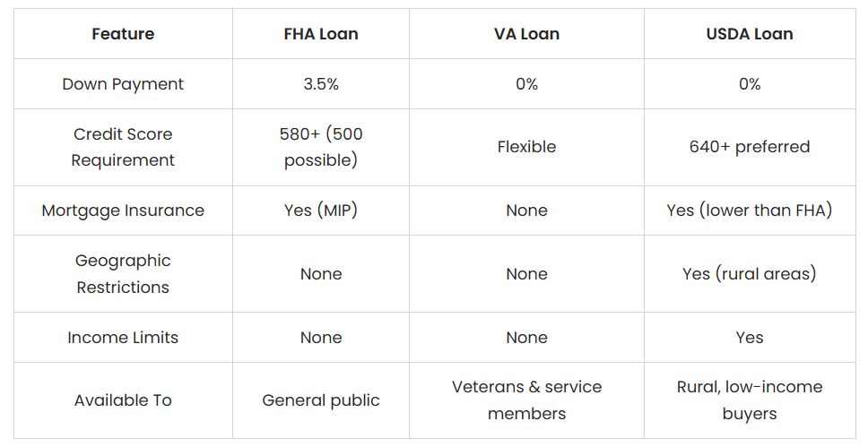Screen dimensions: 868x447
Task: Select the Income Limits row label
Action: 123,338
